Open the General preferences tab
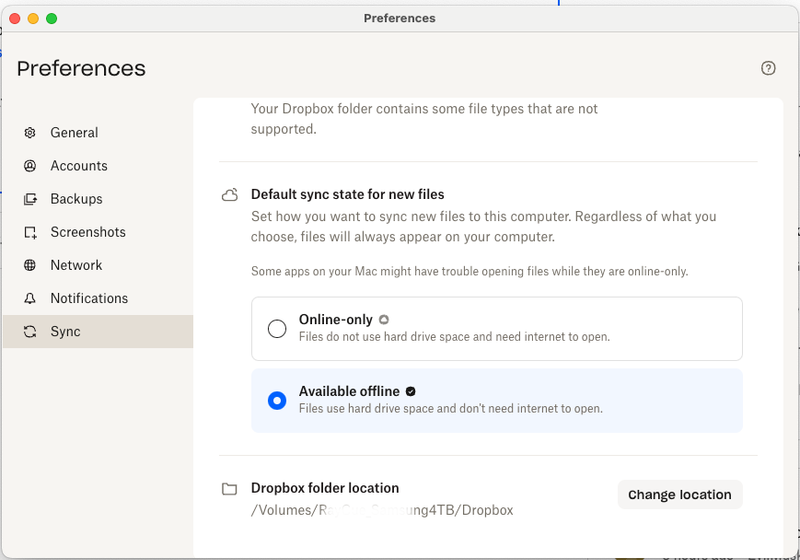The width and height of the screenshot is (800, 560). 74,133
